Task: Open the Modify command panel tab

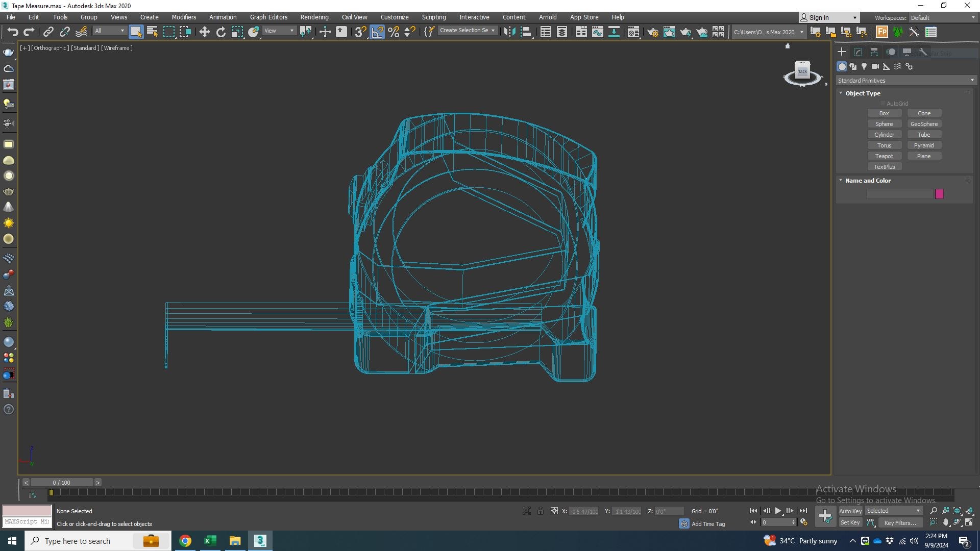Action: [x=858, y=52]
